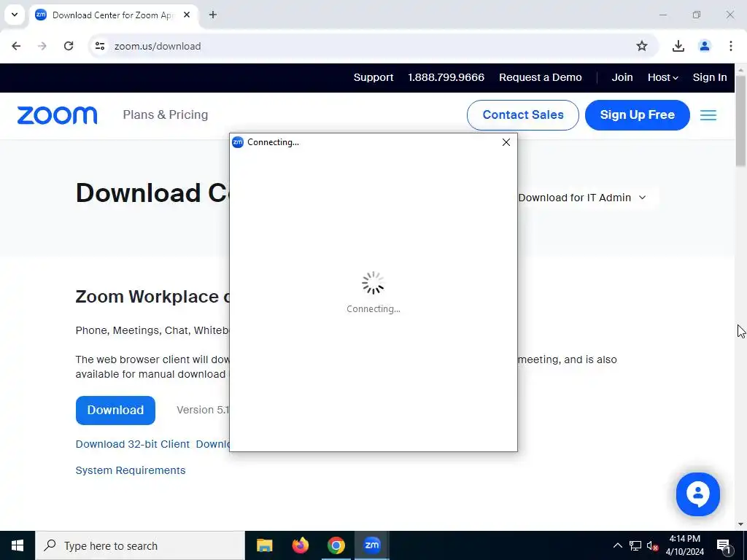The image size is (747, 560).
Task: Open network status tray icon
Action: (x=635, y=545)
